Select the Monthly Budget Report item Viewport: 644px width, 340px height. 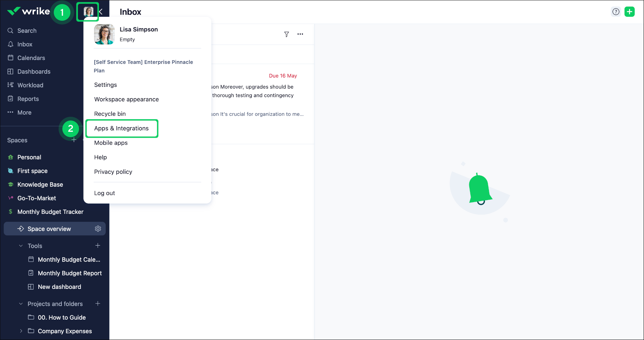(69, 273)
